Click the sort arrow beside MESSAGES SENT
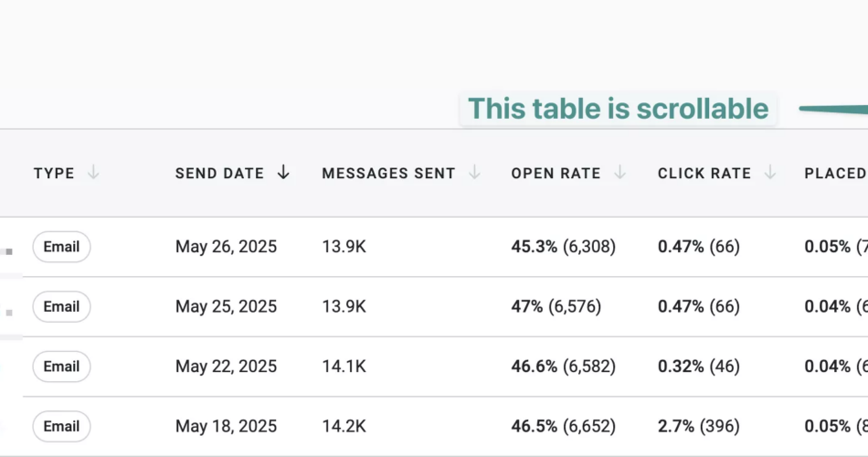 point(474,173)
